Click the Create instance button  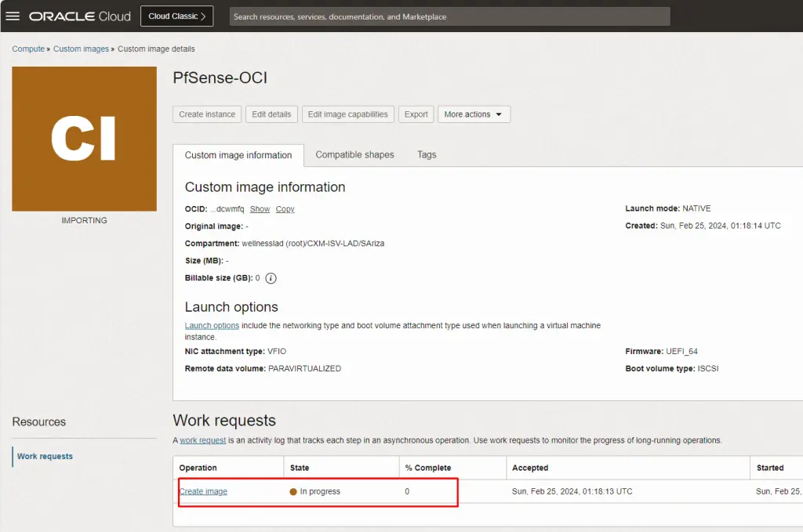[x=206, y=114]
